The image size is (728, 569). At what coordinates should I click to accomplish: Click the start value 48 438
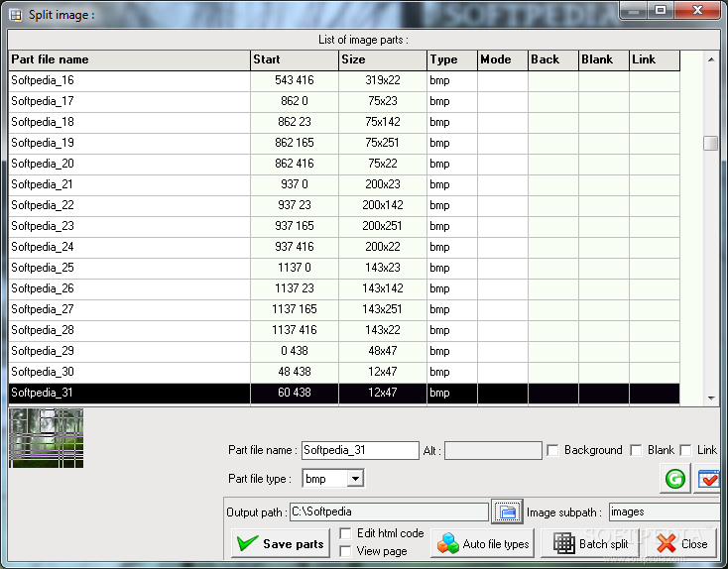[x=295, y=373]
